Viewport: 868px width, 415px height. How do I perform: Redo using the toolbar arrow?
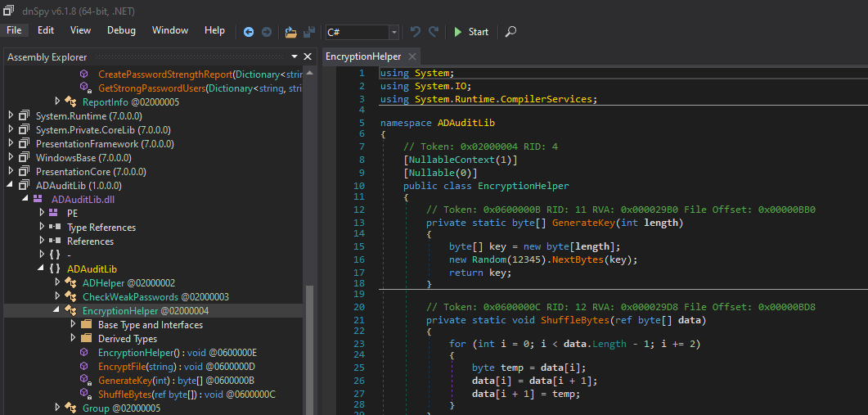coord(434,32)
